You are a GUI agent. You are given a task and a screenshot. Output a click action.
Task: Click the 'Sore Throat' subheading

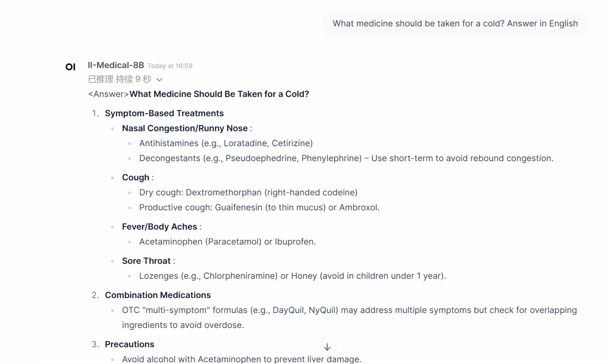(146, 261)
